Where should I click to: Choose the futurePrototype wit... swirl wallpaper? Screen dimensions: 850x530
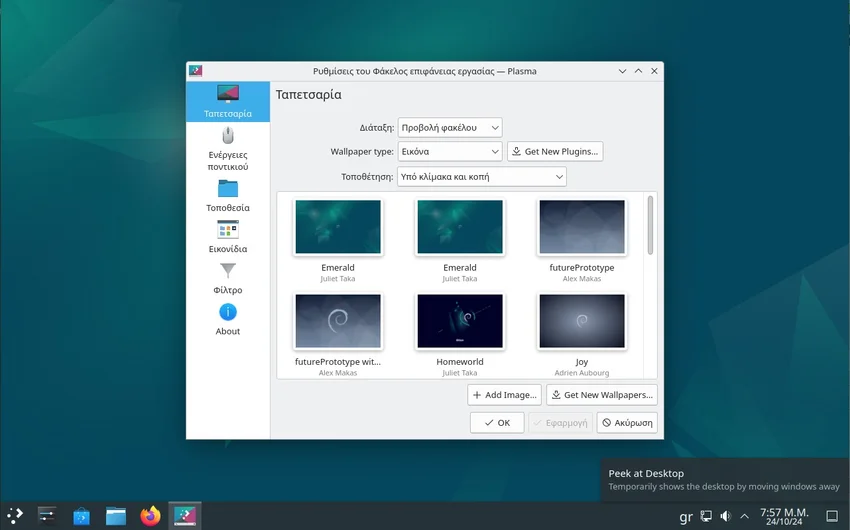338,321
